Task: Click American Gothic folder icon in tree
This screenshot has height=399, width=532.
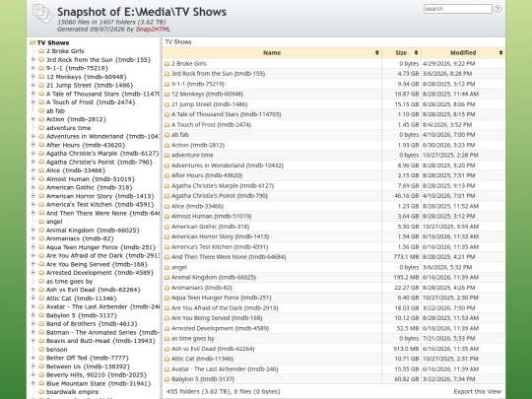Action: (41, 187)
